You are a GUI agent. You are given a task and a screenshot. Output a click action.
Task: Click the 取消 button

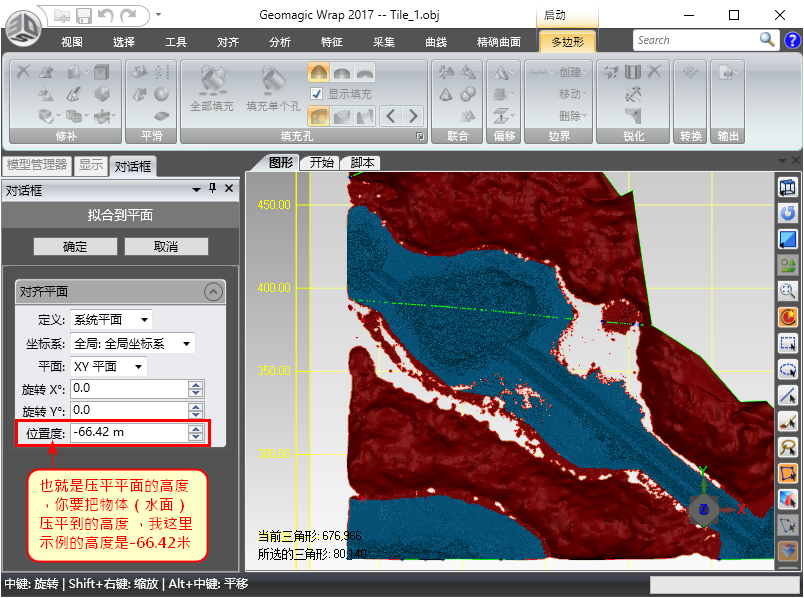[x=166, y=246]
